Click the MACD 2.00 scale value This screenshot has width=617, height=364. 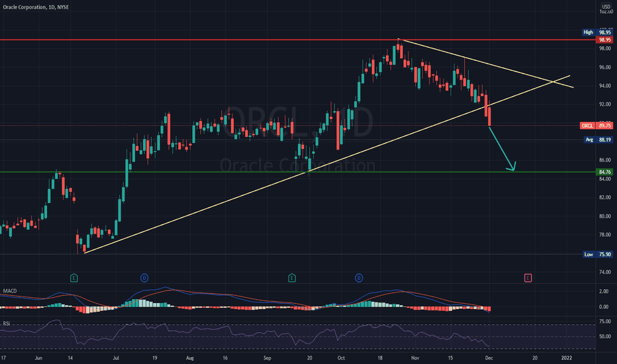tap(603, 292)
